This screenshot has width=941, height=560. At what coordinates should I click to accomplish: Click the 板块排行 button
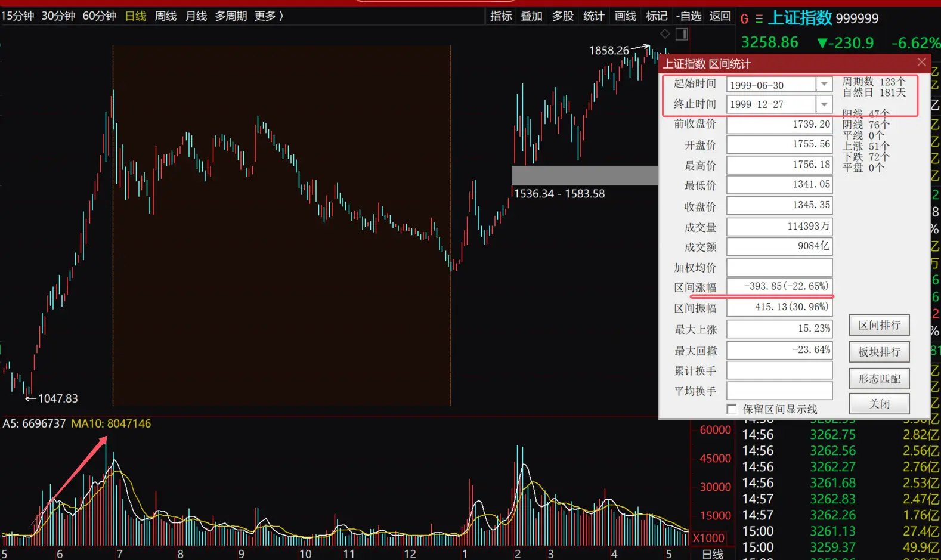click(x=880, y=352)
